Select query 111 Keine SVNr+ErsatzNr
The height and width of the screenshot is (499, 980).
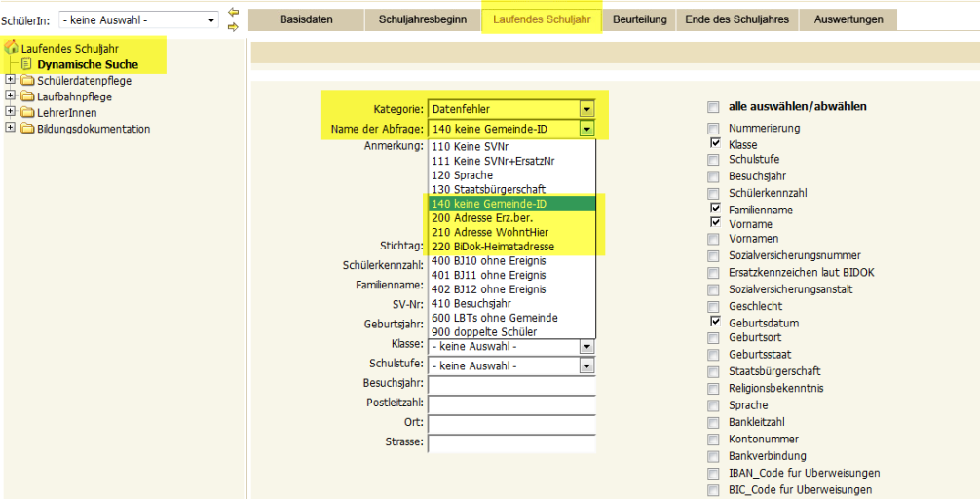point(511,161)
